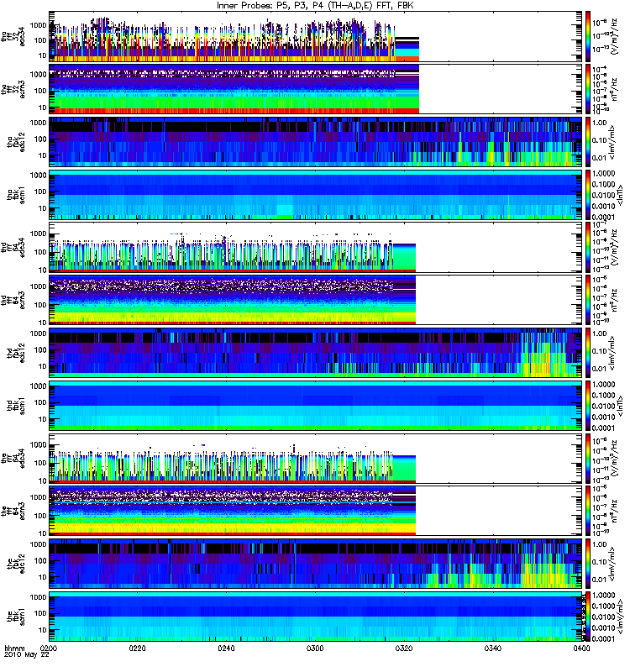Click the '2010 May 22' date label
Viewport: 630px width, 672px height.
click(27, 655)
